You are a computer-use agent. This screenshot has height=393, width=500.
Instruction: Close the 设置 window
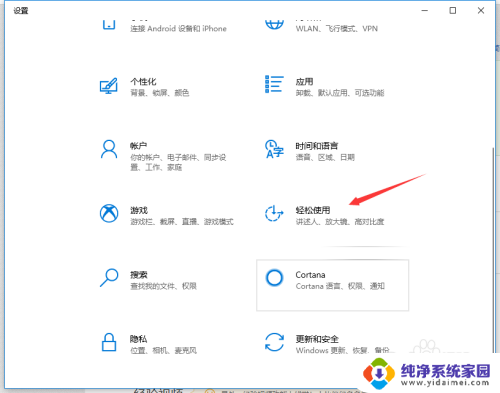(481, 11)
